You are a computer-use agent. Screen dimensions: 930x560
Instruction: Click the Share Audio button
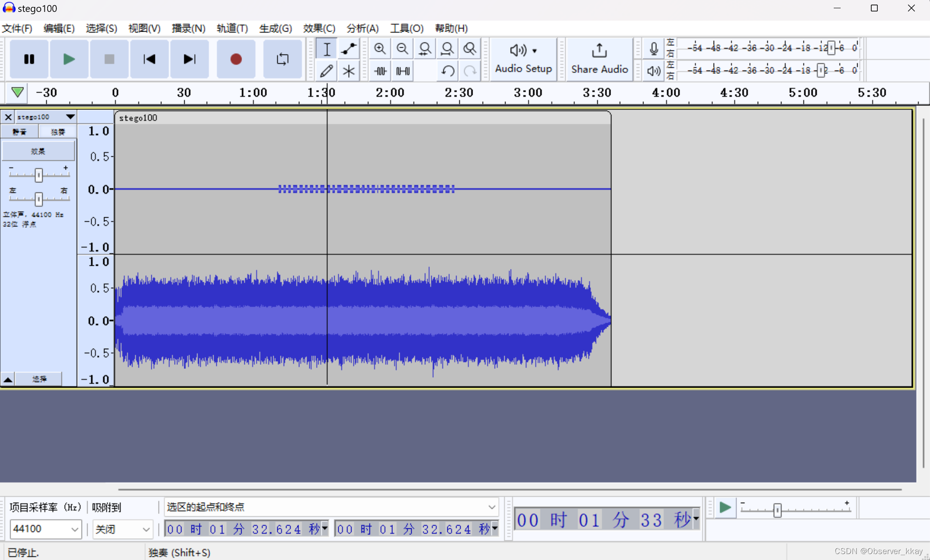tap(600, 59)
